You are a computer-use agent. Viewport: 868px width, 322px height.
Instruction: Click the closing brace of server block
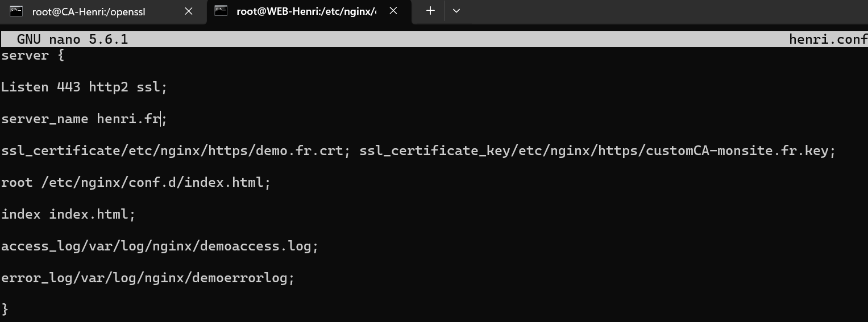click(5, 309)
